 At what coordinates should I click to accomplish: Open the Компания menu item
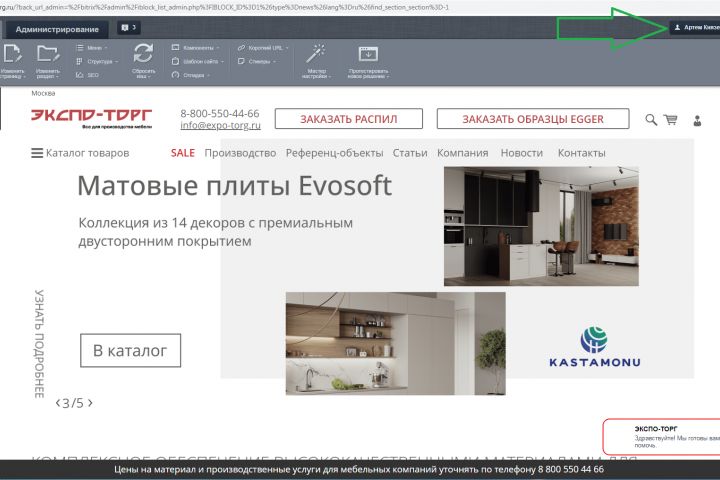click(462, 153)
